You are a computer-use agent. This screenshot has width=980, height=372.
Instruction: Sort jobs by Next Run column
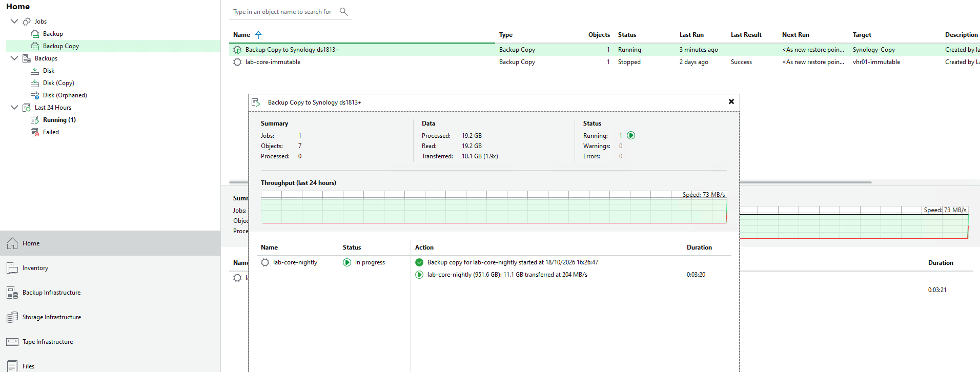pyautogui.click(x=795, y=35)
